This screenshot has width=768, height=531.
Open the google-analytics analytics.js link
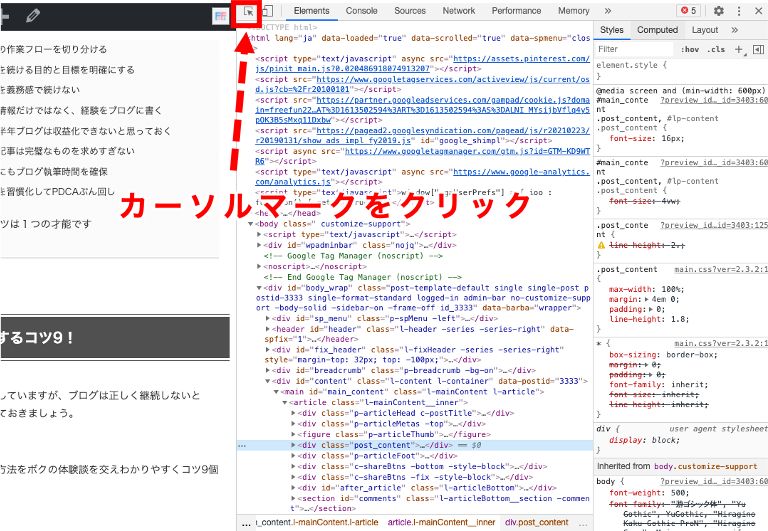coord(422,177)
